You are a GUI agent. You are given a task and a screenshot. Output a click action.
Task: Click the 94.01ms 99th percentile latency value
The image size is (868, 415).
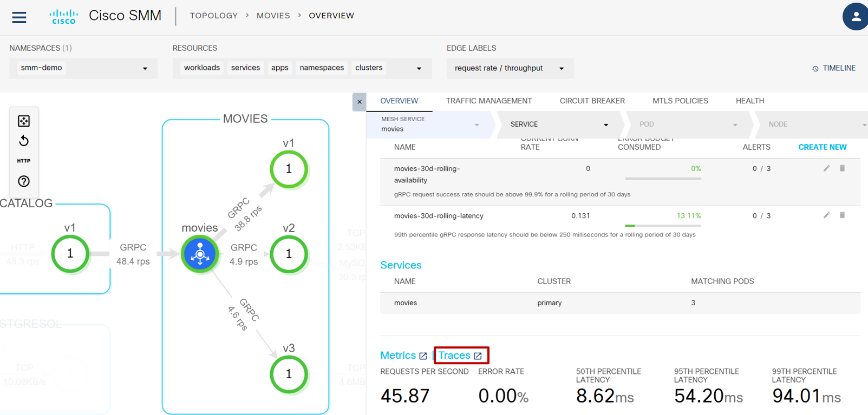point(806,396)
